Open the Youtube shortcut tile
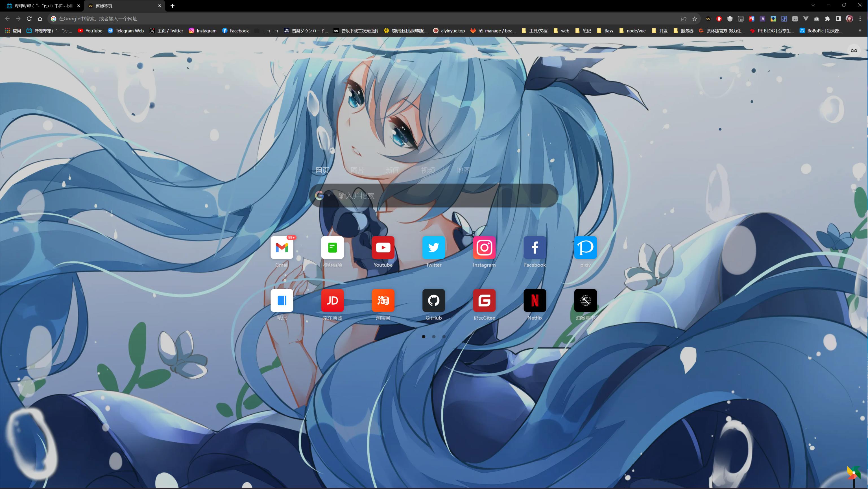The image size is (868, 489). (x=383, y=248)
